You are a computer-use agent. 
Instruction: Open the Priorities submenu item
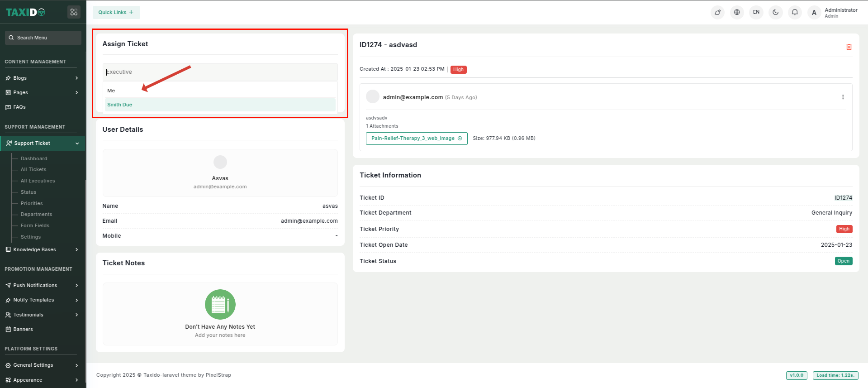click(x=32, y=203)
